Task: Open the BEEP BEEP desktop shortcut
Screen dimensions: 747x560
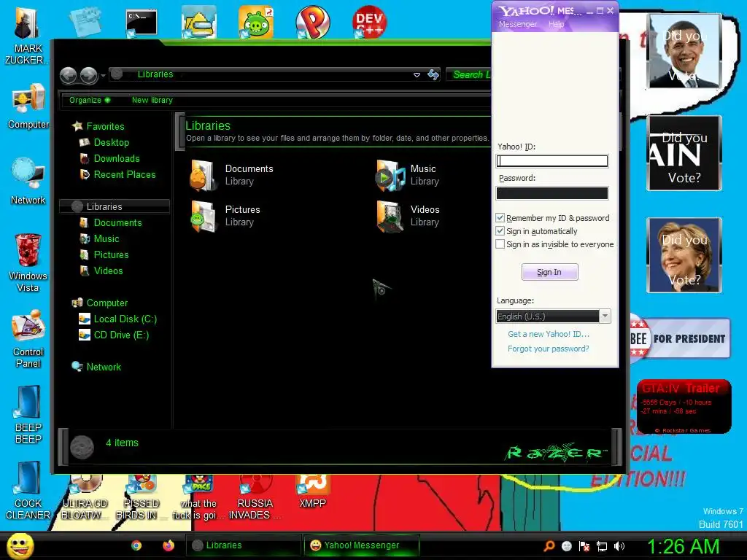Action: coord(28,414)
